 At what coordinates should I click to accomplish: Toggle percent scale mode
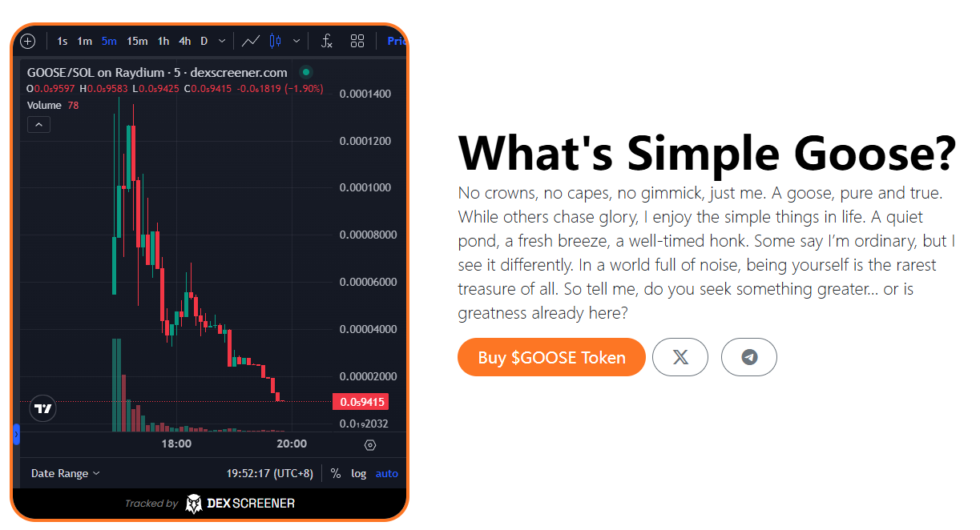pos(336,473)
